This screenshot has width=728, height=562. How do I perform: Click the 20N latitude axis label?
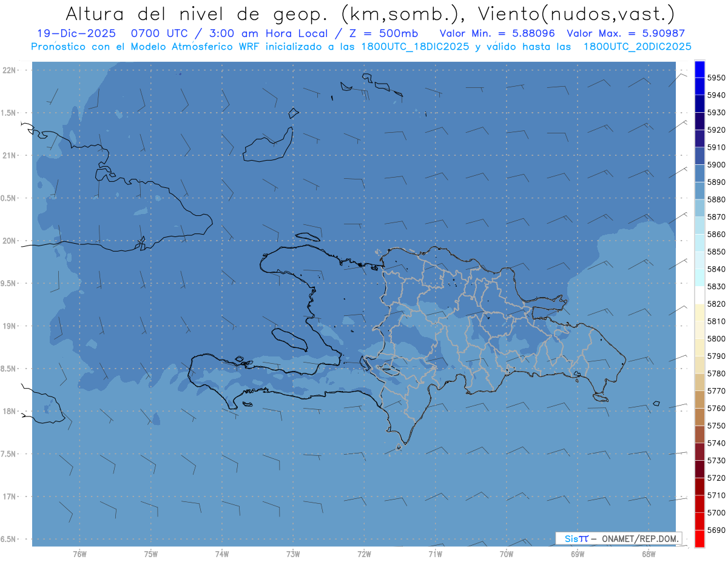pos(8,241)
